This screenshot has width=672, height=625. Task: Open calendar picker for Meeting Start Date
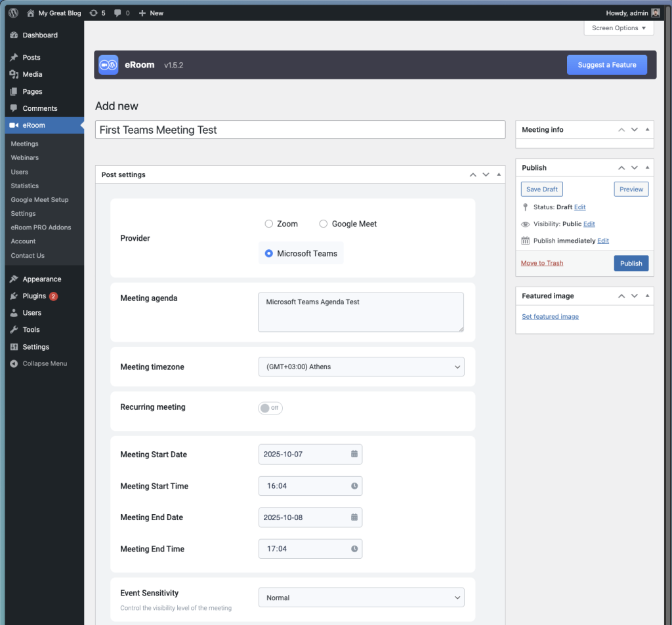(354, 454)
